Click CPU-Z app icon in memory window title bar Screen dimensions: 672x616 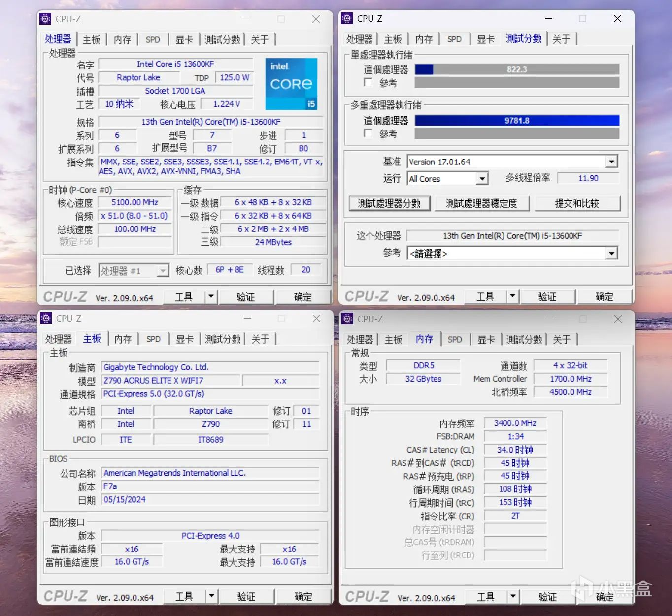(347, 319)
